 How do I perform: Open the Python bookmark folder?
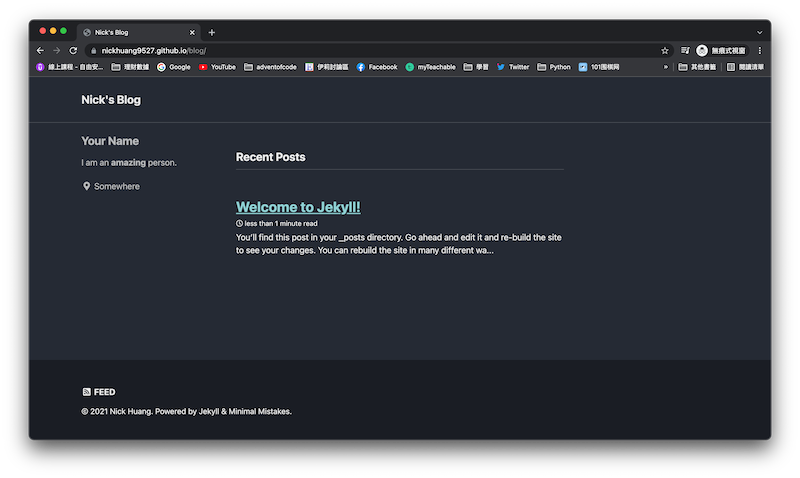pyautogui.click(x=554, y=67)
